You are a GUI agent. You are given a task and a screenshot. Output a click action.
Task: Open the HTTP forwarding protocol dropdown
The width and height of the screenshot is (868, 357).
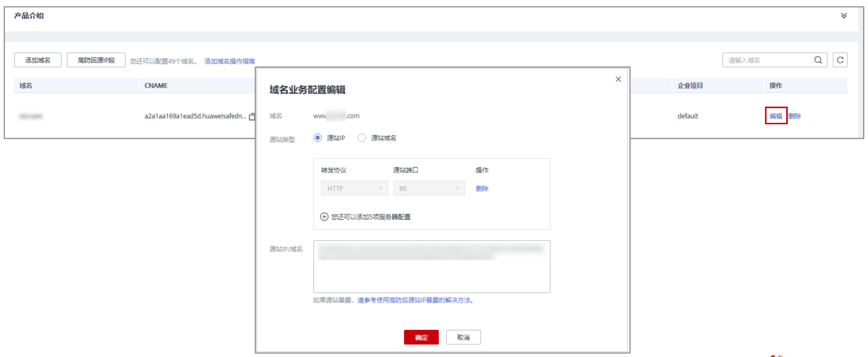[355, 189]
